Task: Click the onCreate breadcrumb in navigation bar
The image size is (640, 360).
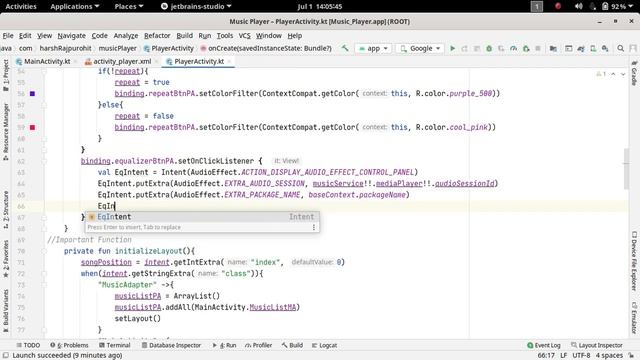Action: [266, 48]
